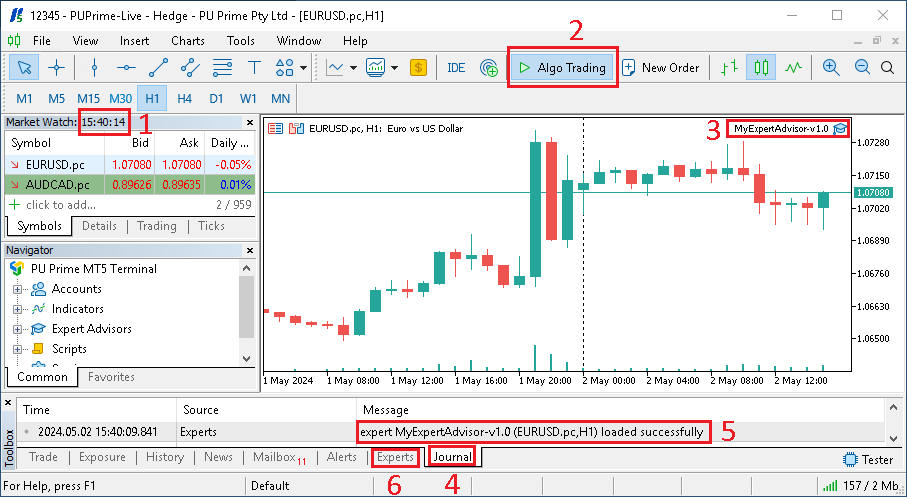
Task: Activate the crosshair tool
Action: tap(57, 68)
